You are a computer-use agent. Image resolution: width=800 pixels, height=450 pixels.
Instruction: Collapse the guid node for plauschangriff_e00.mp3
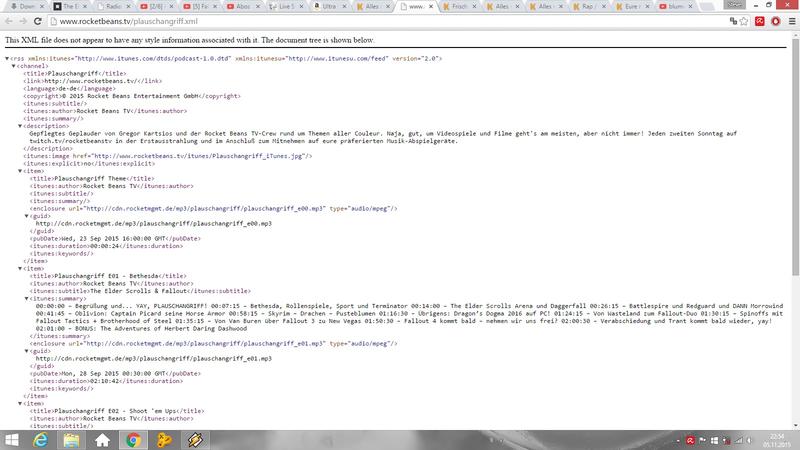[x=27, y=216]
